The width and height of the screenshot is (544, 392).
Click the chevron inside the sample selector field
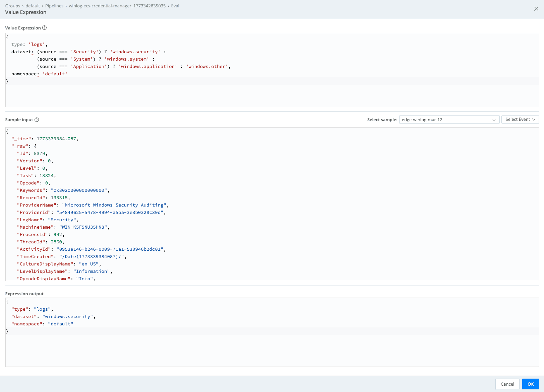tap(494, 119)
